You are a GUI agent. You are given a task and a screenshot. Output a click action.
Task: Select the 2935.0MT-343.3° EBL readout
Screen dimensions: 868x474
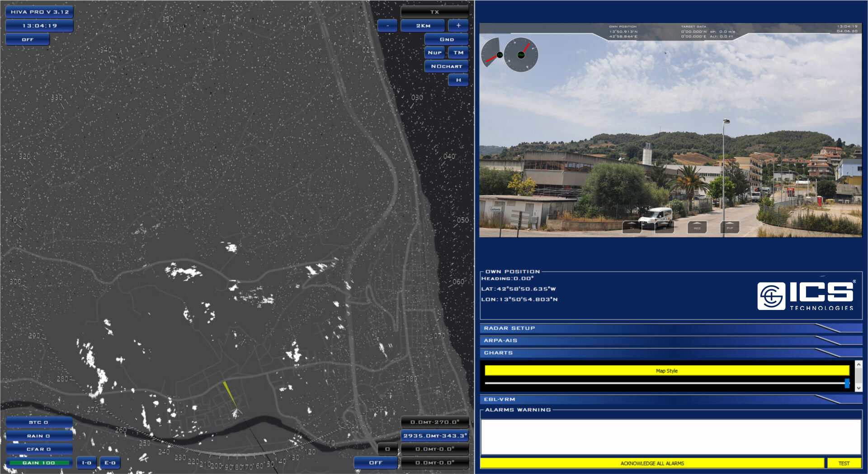[x=435, y=436]
